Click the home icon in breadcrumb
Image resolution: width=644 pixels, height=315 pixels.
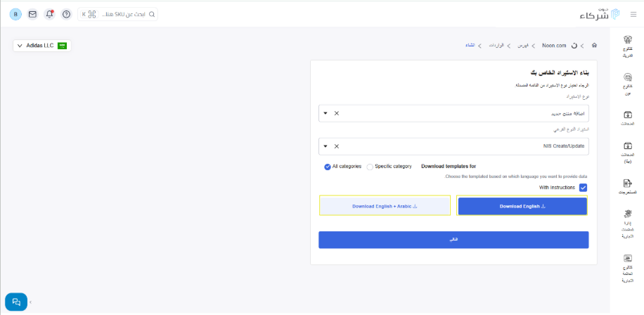tap(594, 45)
